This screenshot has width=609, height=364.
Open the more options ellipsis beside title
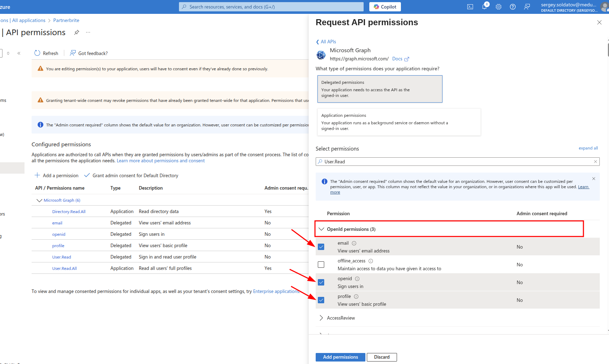(x=88, y=32)
